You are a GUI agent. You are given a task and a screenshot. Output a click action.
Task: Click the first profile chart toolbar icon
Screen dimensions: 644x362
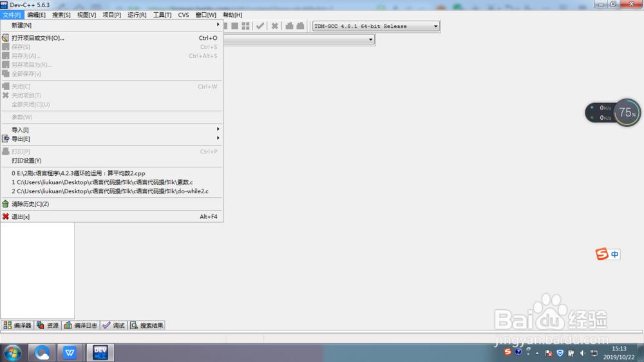289,26
